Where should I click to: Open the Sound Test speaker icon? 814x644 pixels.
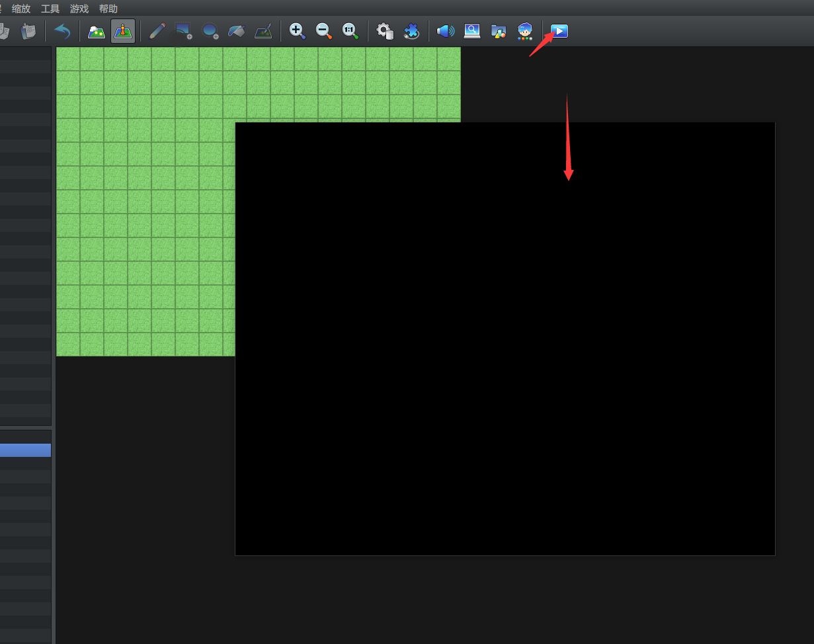tap(446, 31)
